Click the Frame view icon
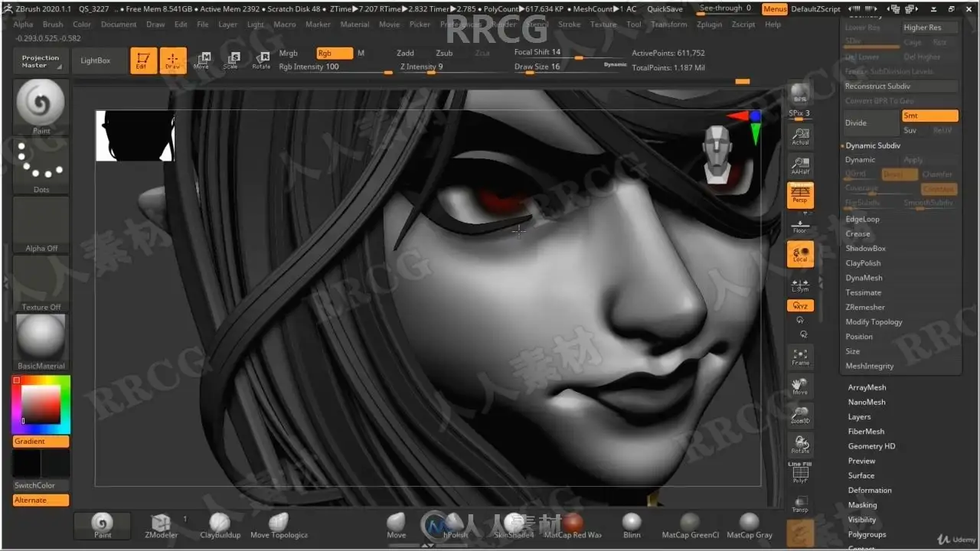This screenshot has width=980, height=551. 800,357
